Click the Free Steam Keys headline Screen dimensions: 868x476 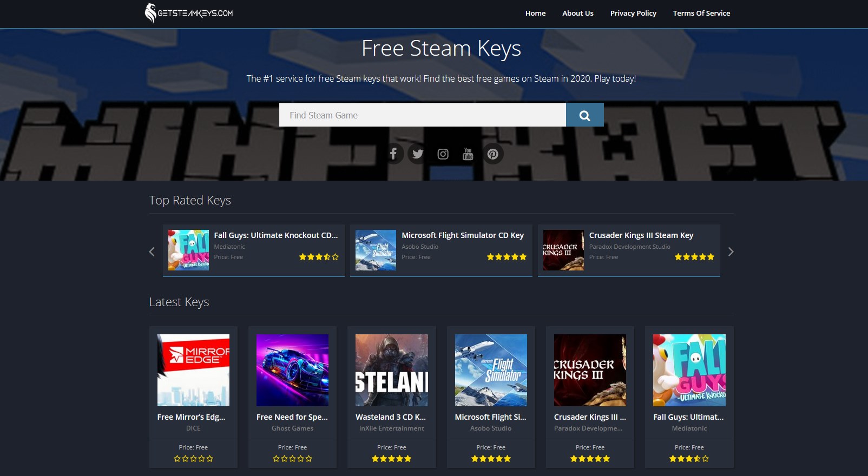(x=441, y=49)
